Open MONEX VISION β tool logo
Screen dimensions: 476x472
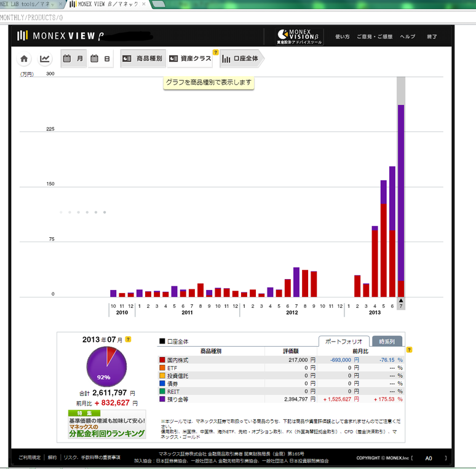coord(299,37)
